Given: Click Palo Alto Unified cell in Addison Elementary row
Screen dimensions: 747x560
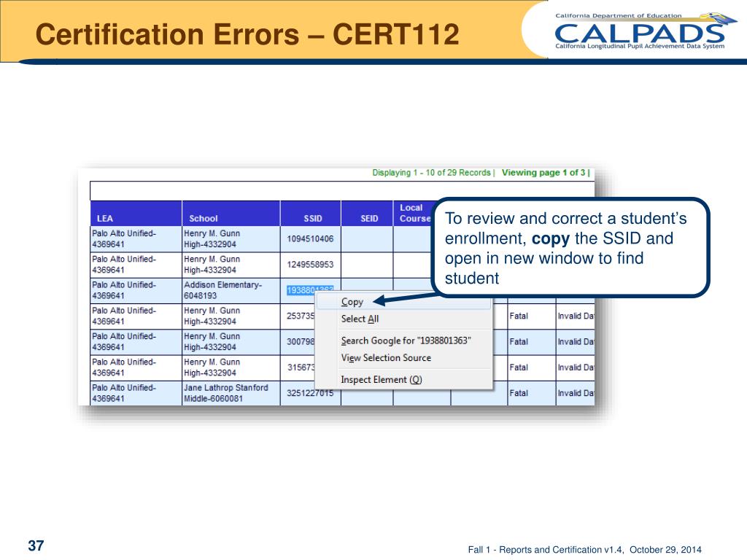Looking at the screenshot, I should click(x=136, y=290).
